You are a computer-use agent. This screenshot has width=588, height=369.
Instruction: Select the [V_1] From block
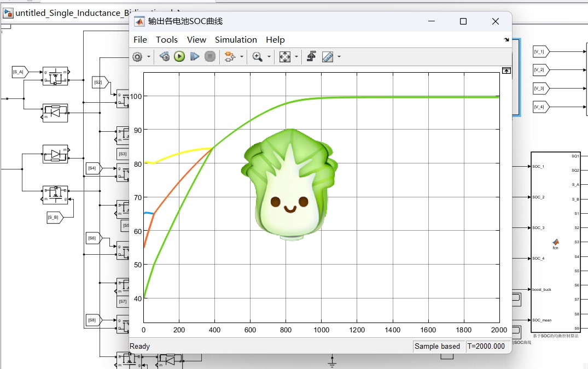pyautogui.click(x=541, y=52)
